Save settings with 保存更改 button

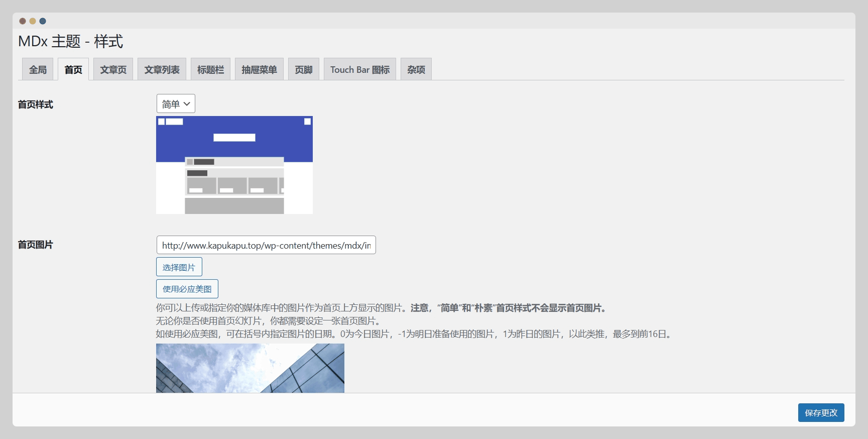821,412
